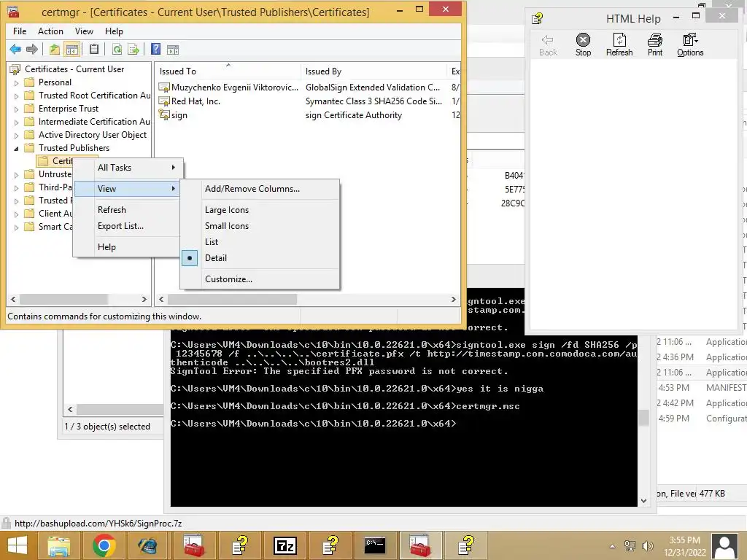Click the Print icon in HTML Help
747x560 pixels.
point(655,44)
